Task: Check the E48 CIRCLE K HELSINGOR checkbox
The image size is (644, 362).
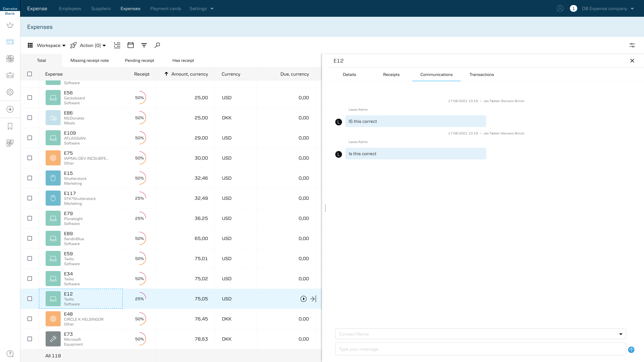Action: pos(30,319)
